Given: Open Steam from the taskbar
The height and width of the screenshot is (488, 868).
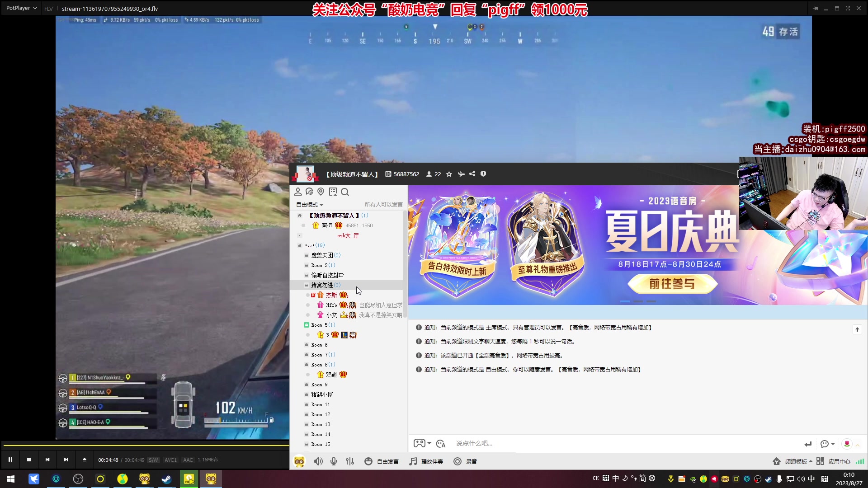Looking at the screenshot, I should click(166, 479).
